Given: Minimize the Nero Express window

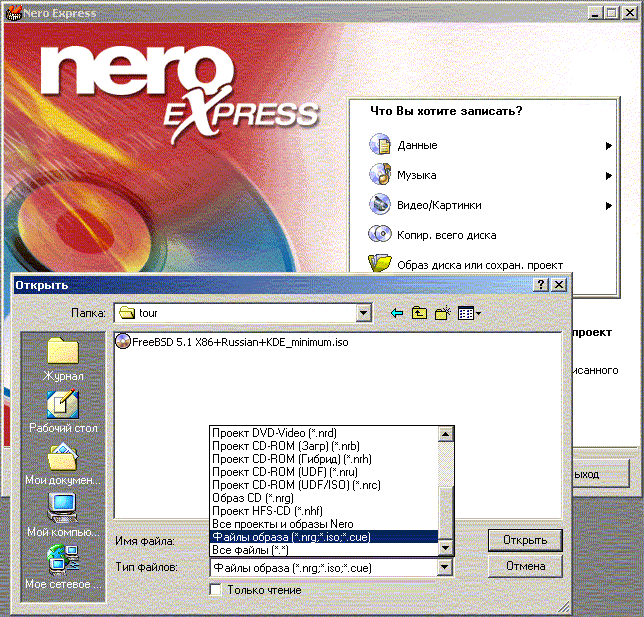Looking at the screenshot, I should pos(595,13).
